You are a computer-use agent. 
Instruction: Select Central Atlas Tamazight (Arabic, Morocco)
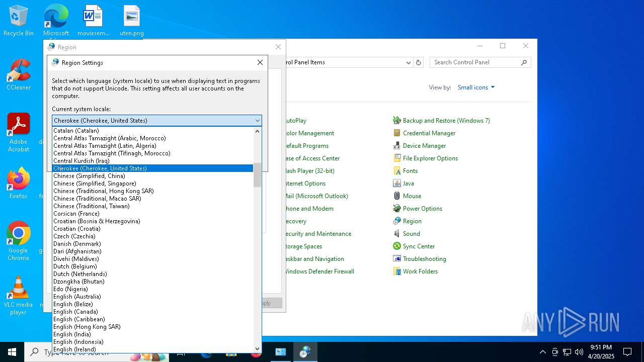(x=153, y=138)
